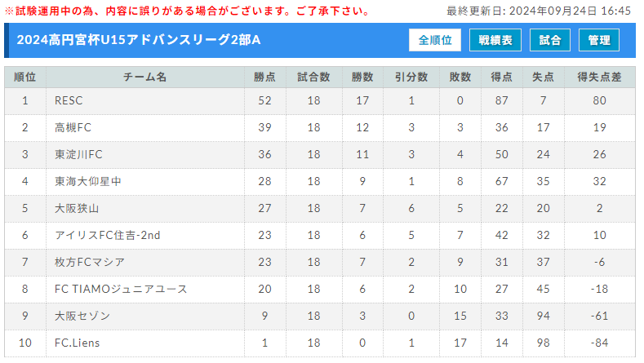Click the チーム名 column header
Screen dimensions: 644x363
click(x=145, y=77)
